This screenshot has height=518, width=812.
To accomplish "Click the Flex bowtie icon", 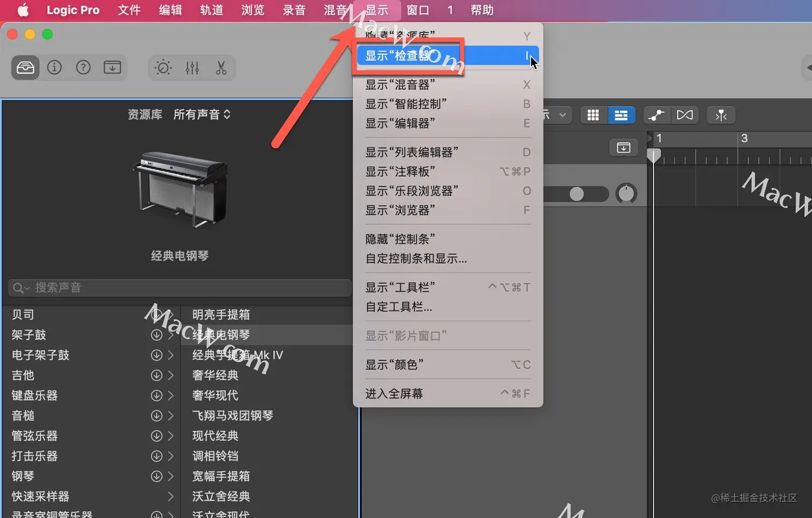I will tap(685, 115).
